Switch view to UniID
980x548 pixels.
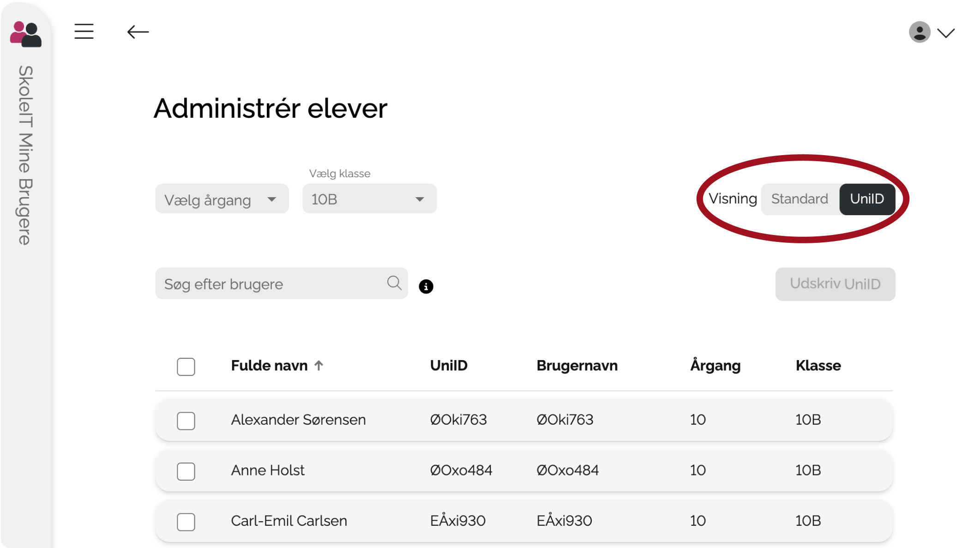866,199
